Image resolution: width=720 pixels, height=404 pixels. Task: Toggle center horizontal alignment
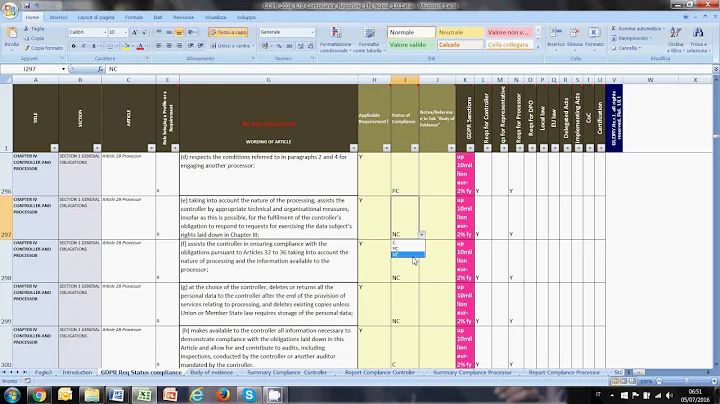tap(169, 45)
